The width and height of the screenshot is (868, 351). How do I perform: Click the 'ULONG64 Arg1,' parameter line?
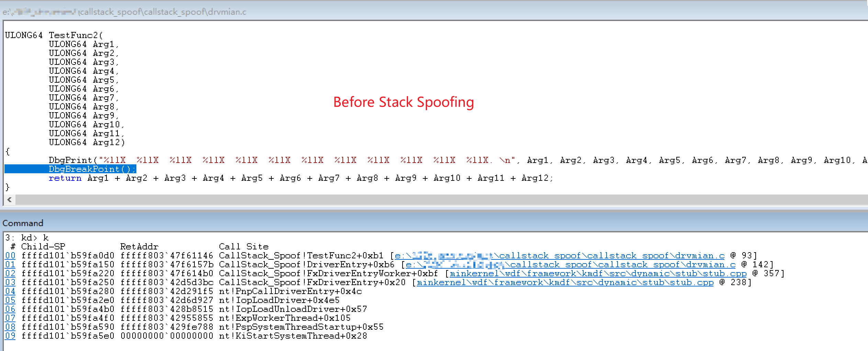coord(84,44)
